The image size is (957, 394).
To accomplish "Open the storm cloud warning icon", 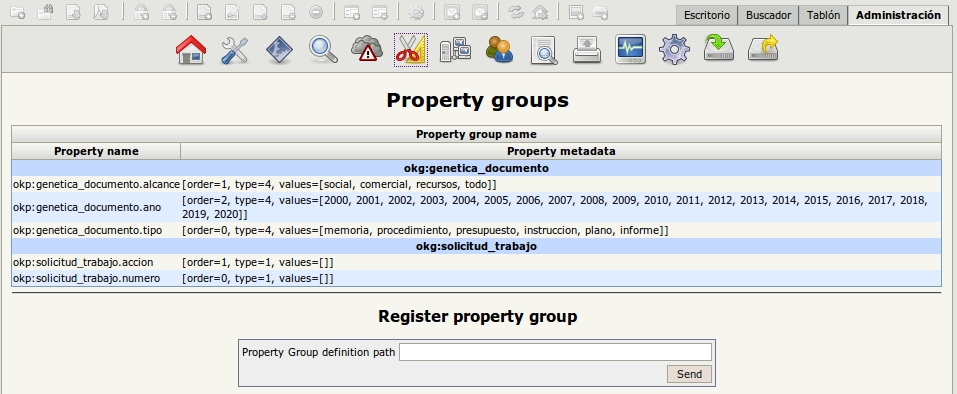I will pos(367,50).
